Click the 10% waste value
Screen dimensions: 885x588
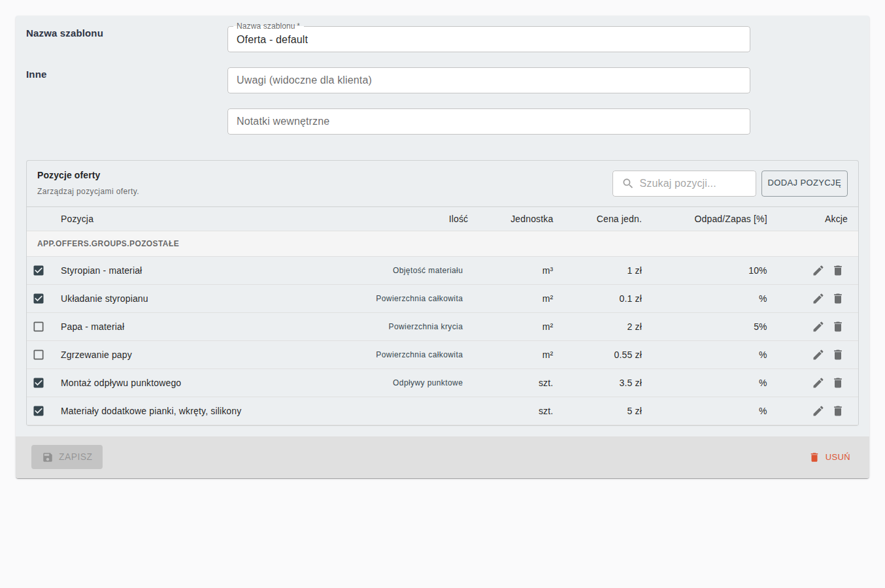(x=758, y=270)
